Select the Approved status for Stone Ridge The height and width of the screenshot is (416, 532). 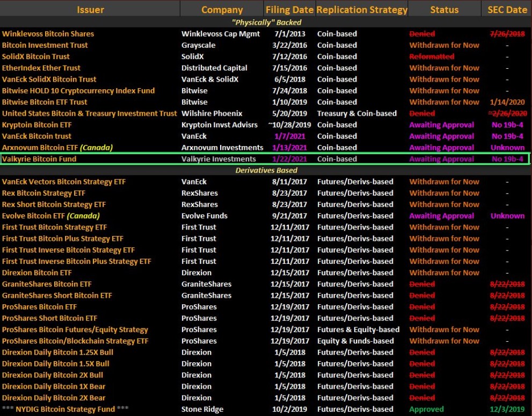click(x=426, y=409)
